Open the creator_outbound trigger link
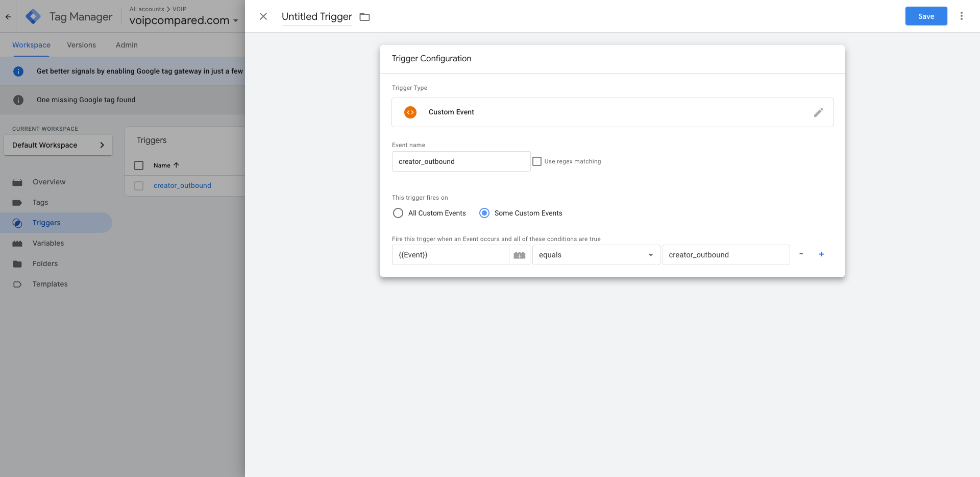 182,185
